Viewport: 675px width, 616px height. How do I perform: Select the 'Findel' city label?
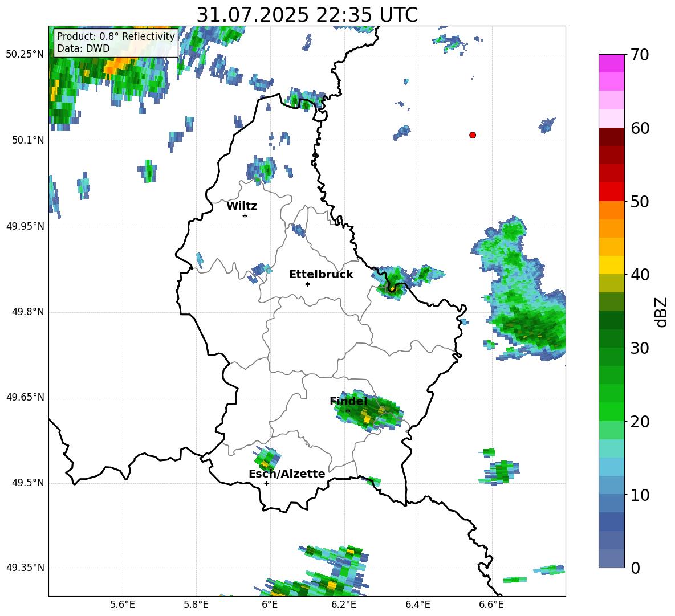349,401
